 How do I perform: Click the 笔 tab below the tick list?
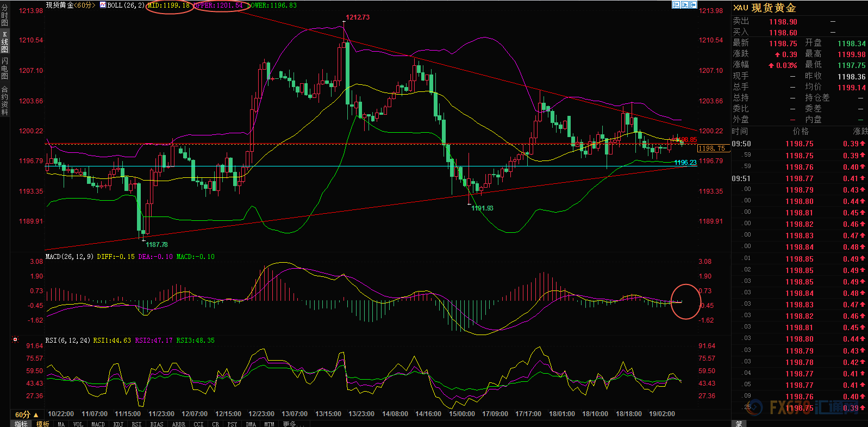pos(739,424)
